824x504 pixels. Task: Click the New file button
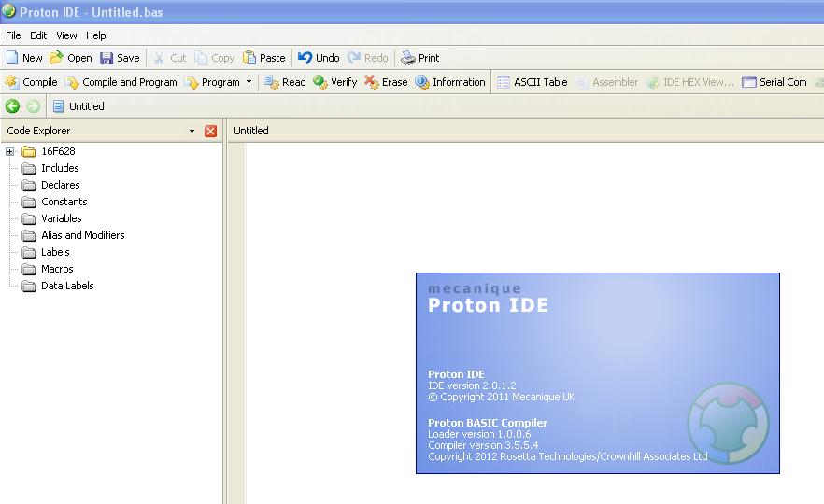click(12, 58)
